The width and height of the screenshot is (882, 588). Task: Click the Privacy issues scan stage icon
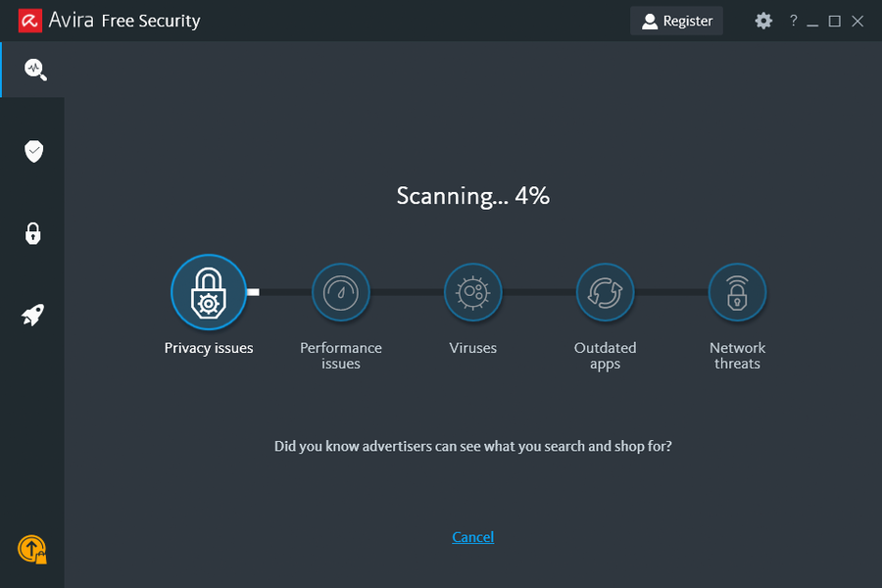(209, 291)
